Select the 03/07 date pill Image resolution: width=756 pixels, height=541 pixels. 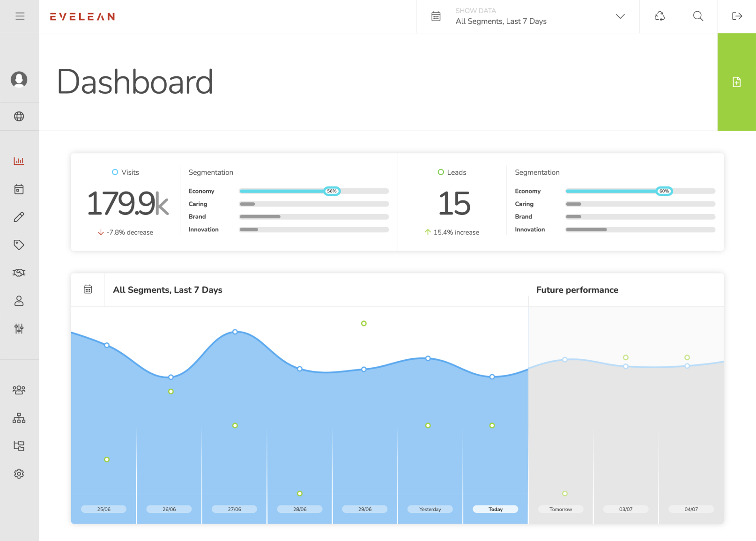point(626,509)
